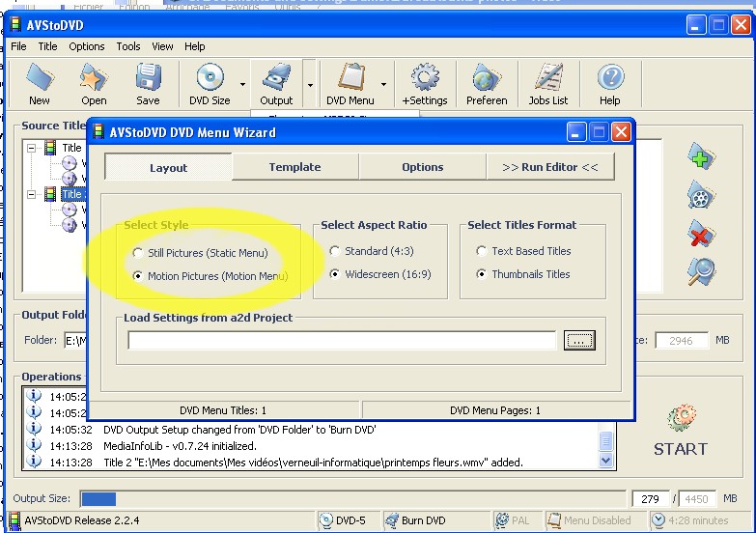This screenshot has height=533, width=756.
Task: Choose Standard (4:3) aspect ratio
Action: (x=334, y=251)
